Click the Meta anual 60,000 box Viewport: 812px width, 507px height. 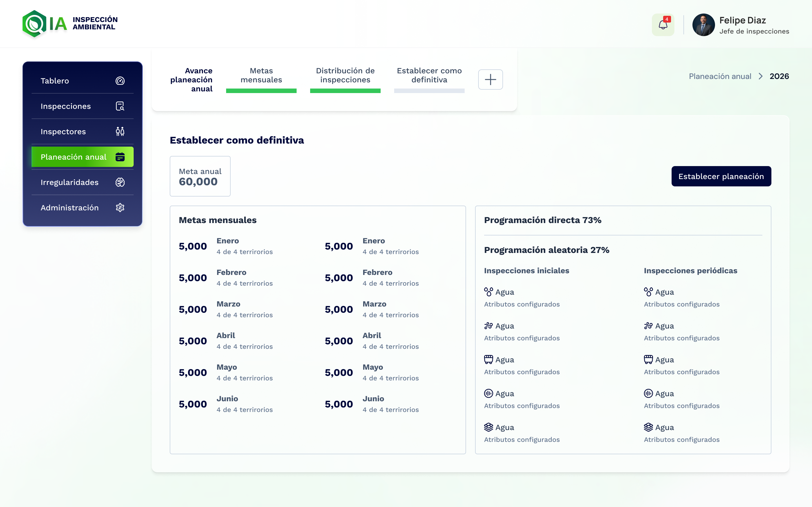tap(200, 176)
